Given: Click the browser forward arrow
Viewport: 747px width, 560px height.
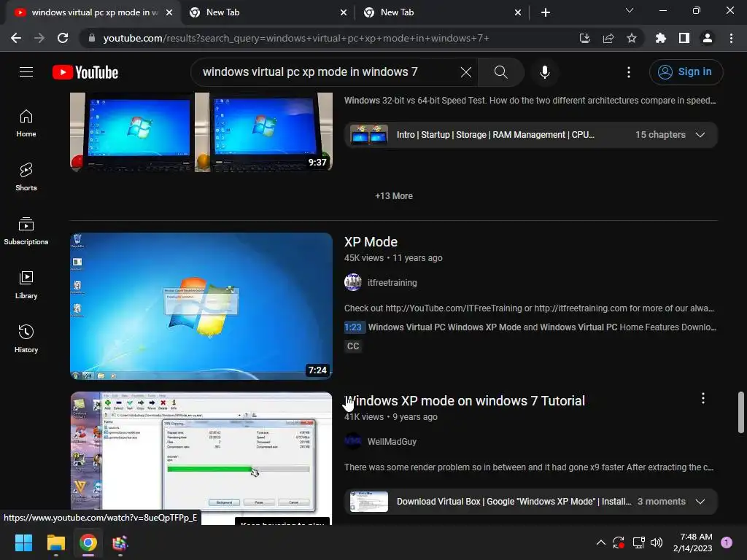Looking at the screenshot, I should pos(39,38).
